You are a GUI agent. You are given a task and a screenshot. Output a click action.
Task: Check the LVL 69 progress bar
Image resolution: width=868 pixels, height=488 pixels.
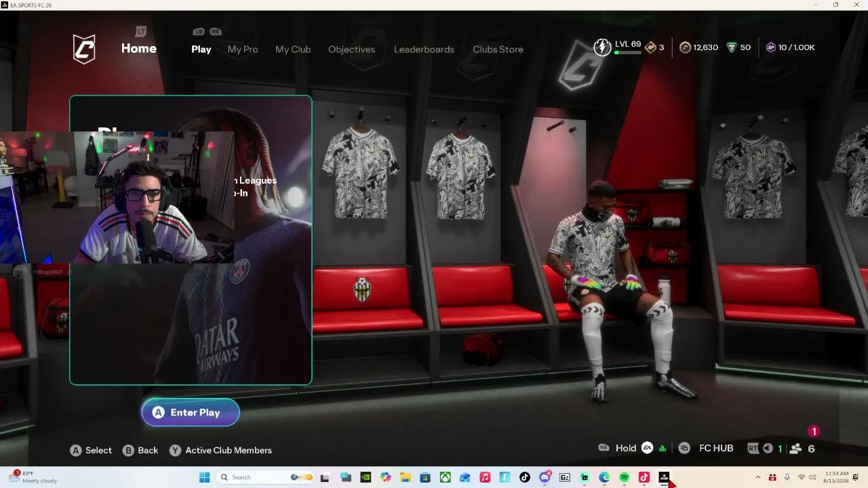click(x=627, y=52)
